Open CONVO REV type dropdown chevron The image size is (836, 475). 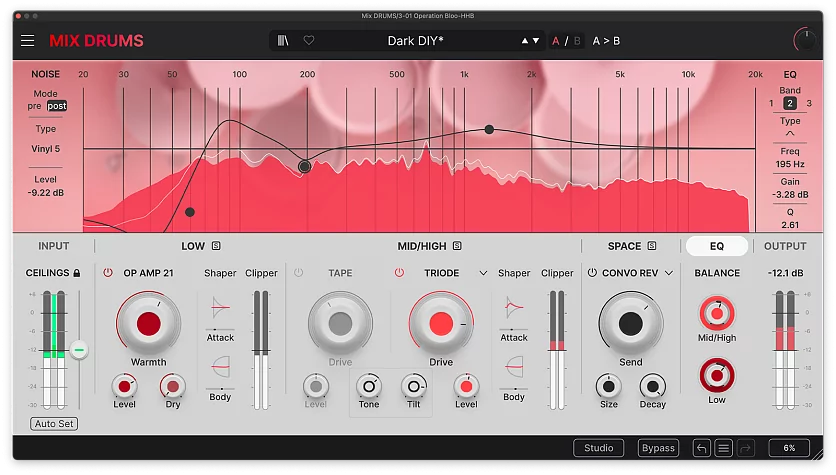click(669, 273)
